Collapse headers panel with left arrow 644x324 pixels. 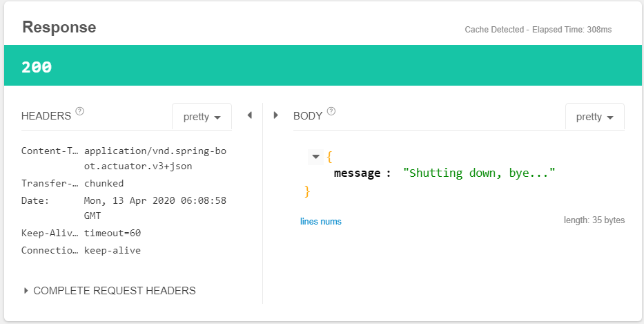249,115
